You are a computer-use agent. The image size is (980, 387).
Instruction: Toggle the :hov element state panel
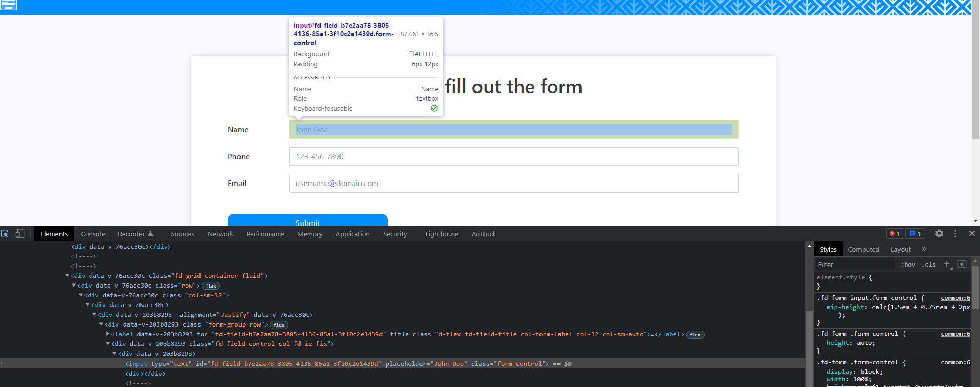click(x=908, y=264)
